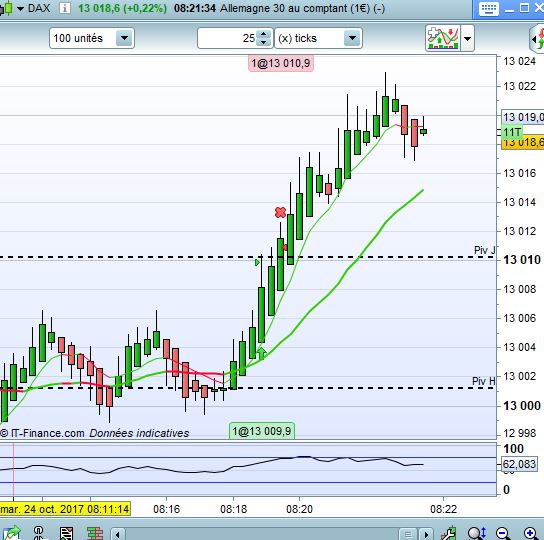Viewport: 544px width, 540px height.
Task: Click the add indicator chart icon
Action: pyautogui.click(x=443, y=38)
